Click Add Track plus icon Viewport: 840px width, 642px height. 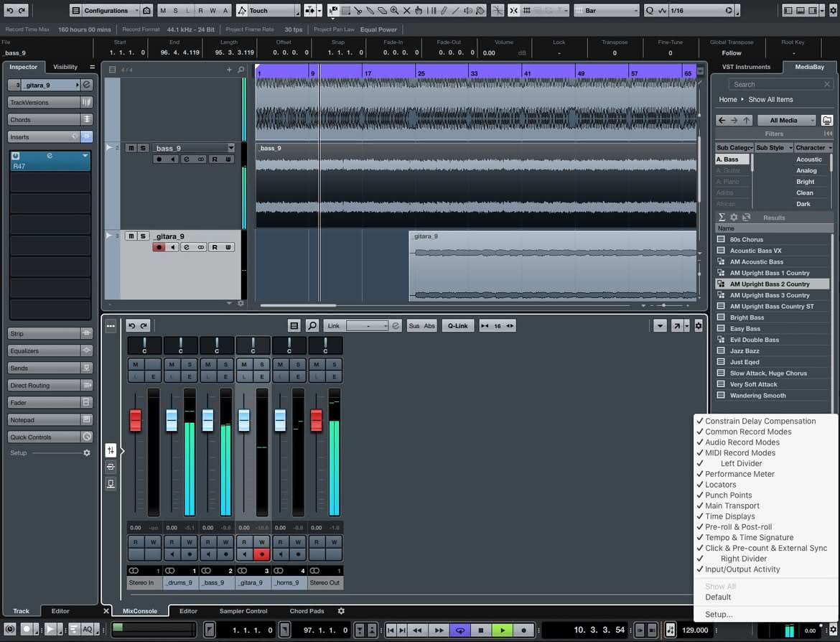(x=229, y=70)
